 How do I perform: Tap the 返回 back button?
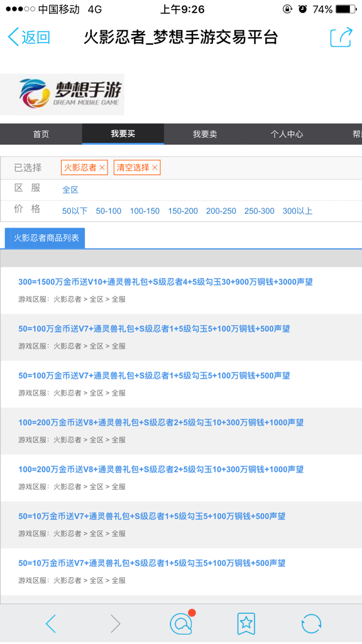(x=29, y=37)
